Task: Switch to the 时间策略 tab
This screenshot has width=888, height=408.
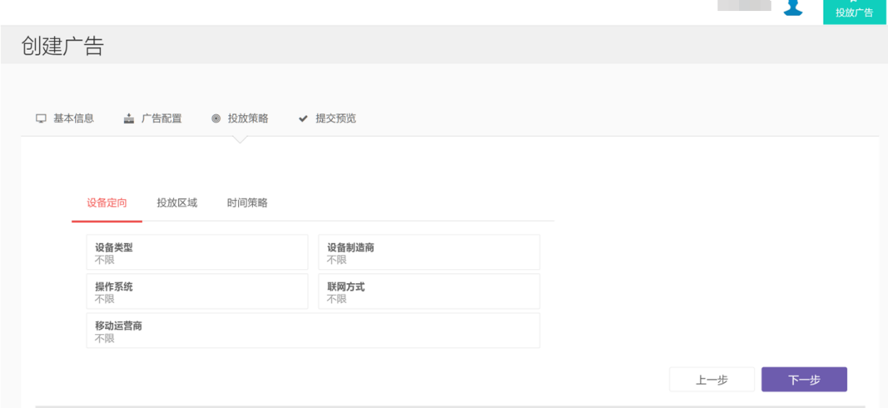Action: coord(247,203)
